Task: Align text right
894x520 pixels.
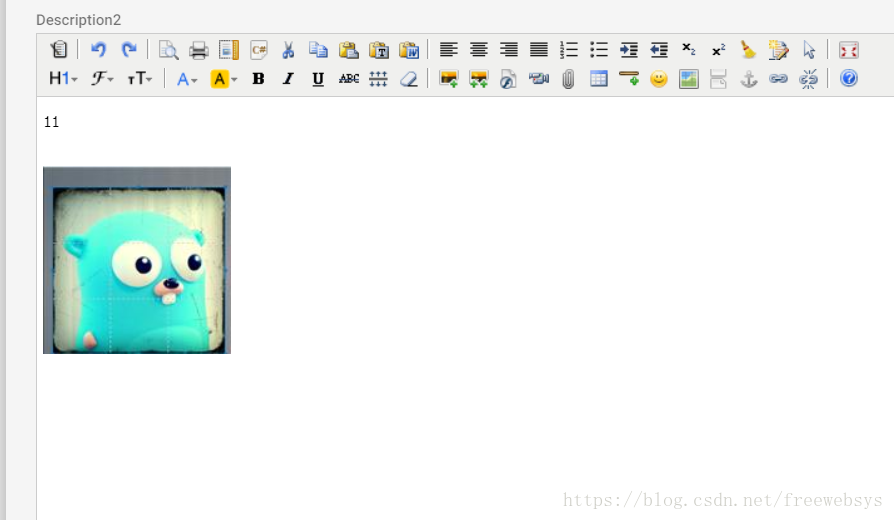Action: click(x=509, y=50)
